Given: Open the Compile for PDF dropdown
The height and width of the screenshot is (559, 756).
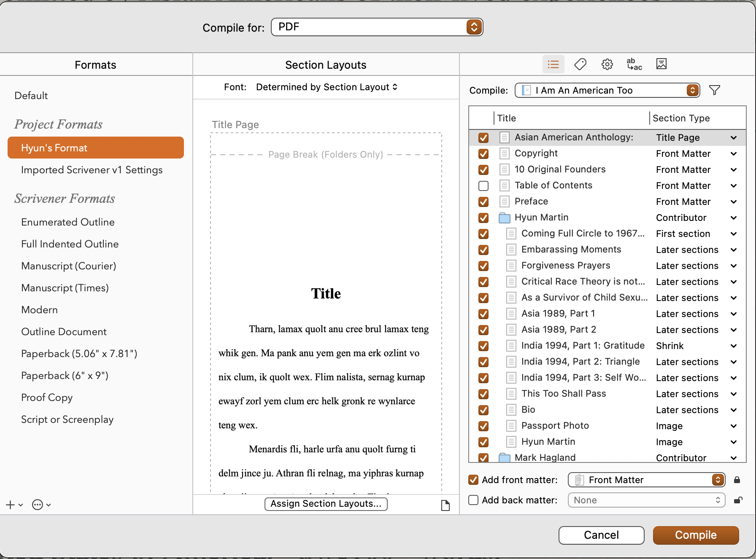Looking at the screenshot, I should click(x=377, y=27).
